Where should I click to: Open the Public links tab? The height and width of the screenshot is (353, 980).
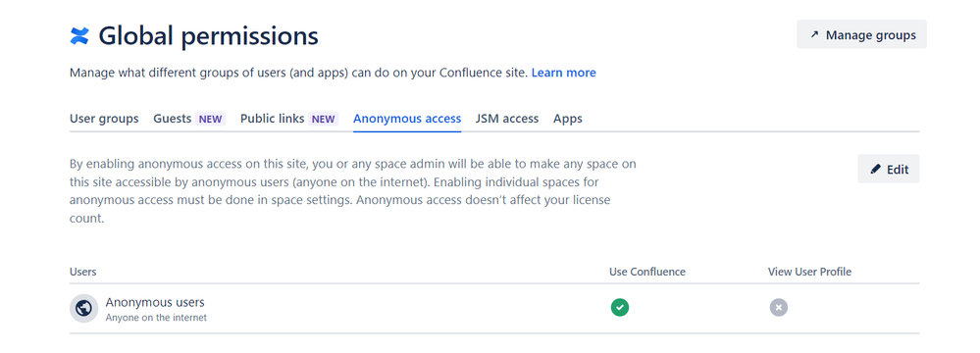pos(273,119)
